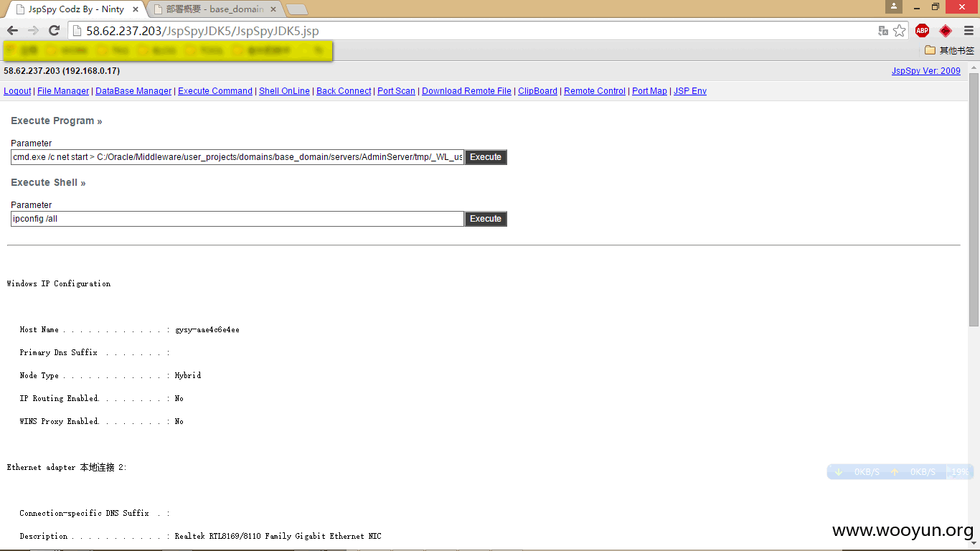Click Execute button beside ipconfig /all
The image size is (980, 551).
(486, 219)
